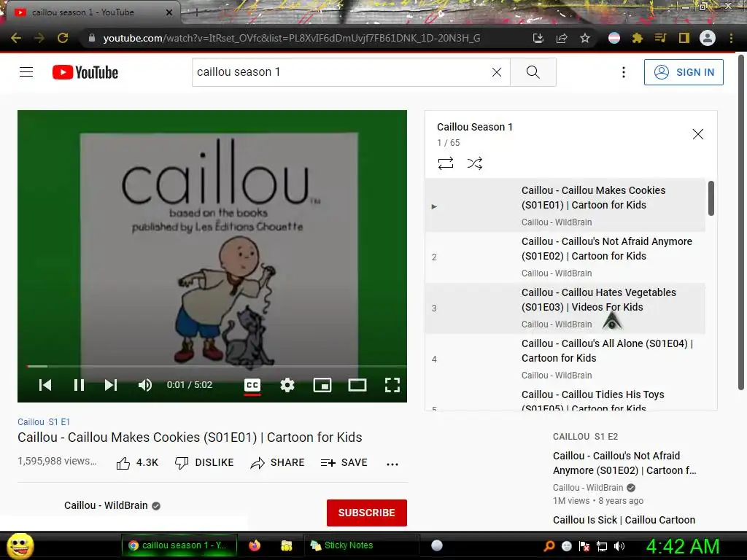Click the page vertical scrollbar
Viewport: 747px width, 560px height.
(741, 223)
